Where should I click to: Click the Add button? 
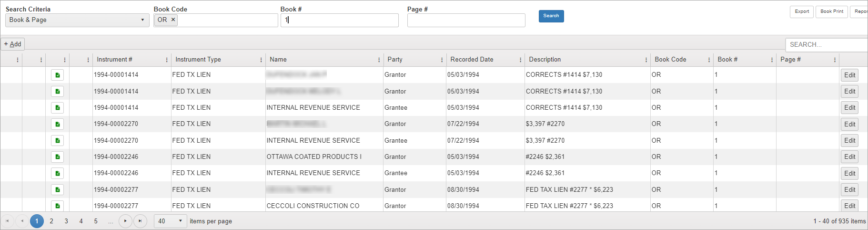click(13, 44)
